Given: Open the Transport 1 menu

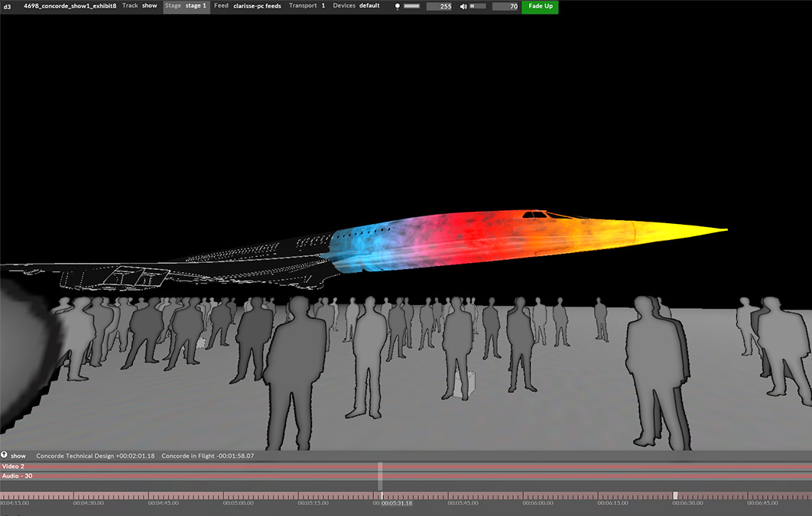Looking at the screenshot, I should tap(307, 5).
